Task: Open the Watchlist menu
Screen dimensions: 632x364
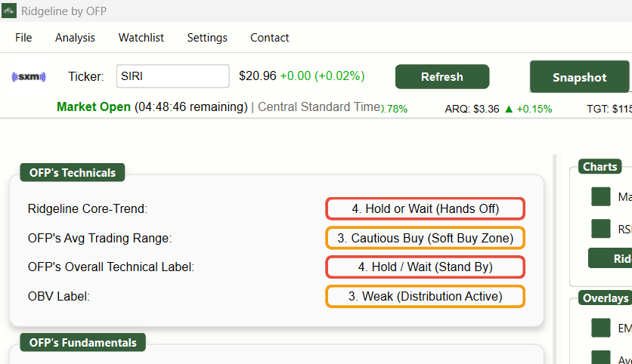Action: [141, 38]
